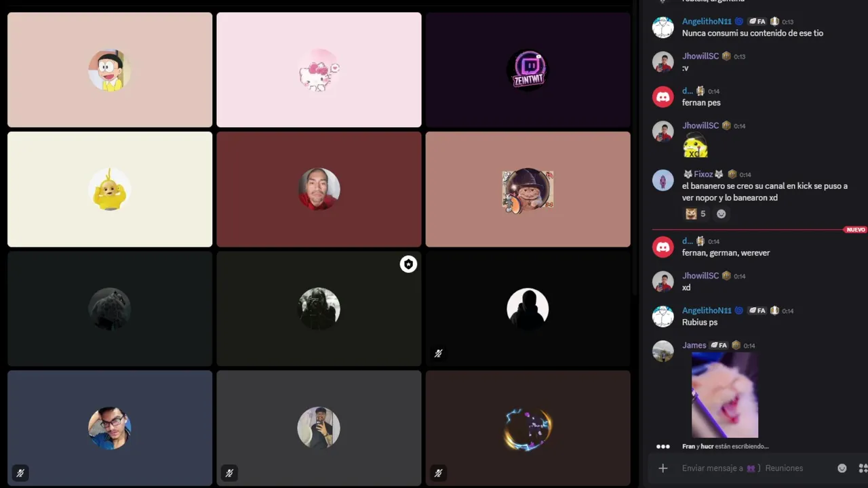
Task: Click the moderator badge on gas-mask tile
Action: coord(408,264)
